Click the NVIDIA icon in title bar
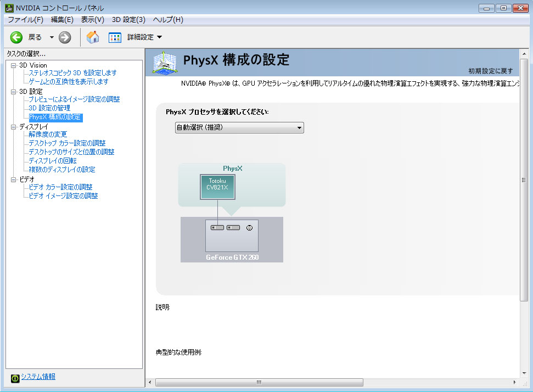533x392 pixels. tap(9, 8)
